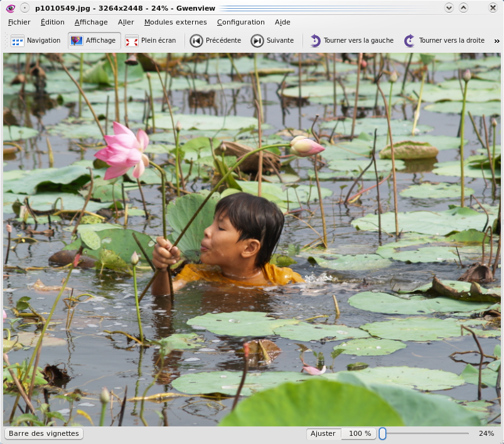Screen dimensions: 504x444
Task: Set zoom to 100 %
Action: pyautogui.click(x=360, y=433)
